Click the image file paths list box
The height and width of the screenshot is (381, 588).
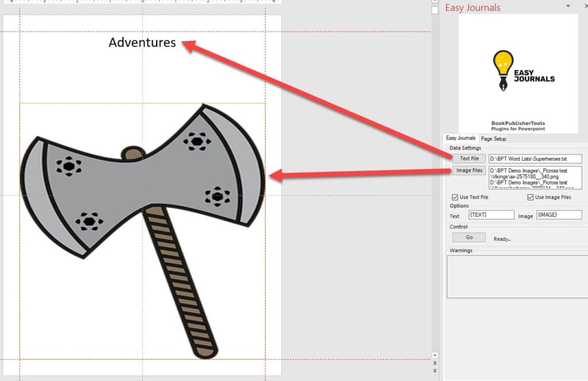[535, 177]
